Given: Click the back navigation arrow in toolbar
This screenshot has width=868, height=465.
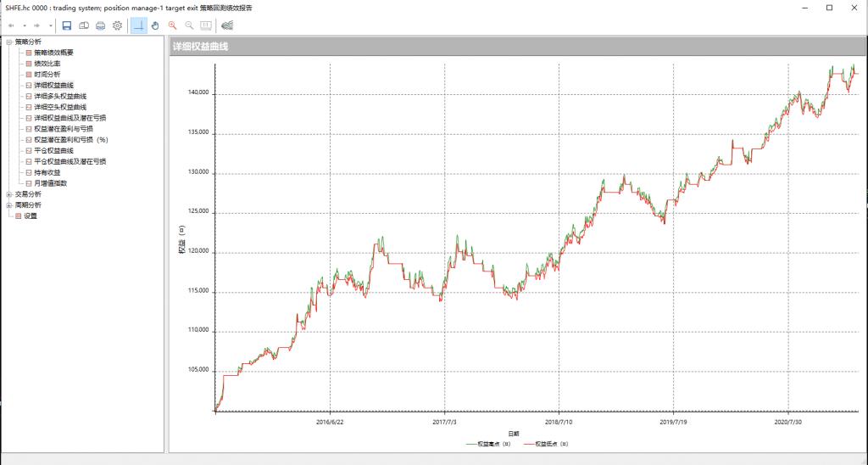Looking at the screenshot, I should tap(11, 25).
